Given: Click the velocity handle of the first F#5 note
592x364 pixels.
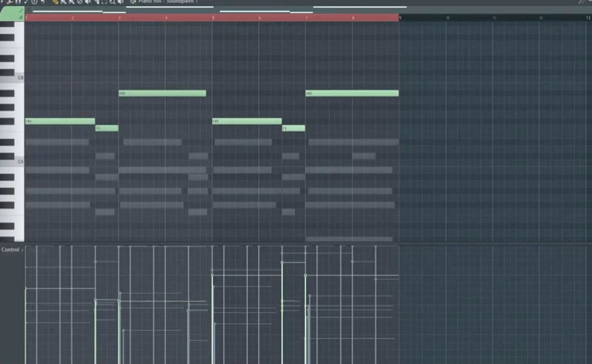Looking at the screenshot, I should click(x=26, y=289).
